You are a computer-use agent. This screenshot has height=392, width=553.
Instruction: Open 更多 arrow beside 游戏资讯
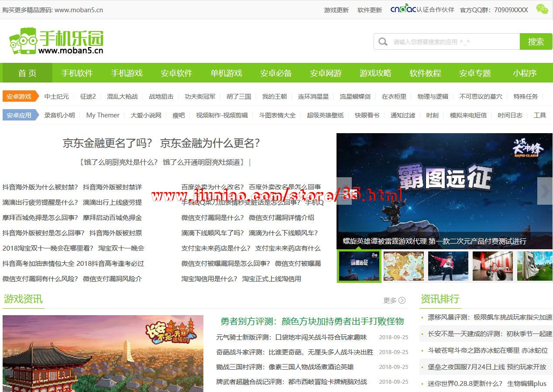pos(402,300)
